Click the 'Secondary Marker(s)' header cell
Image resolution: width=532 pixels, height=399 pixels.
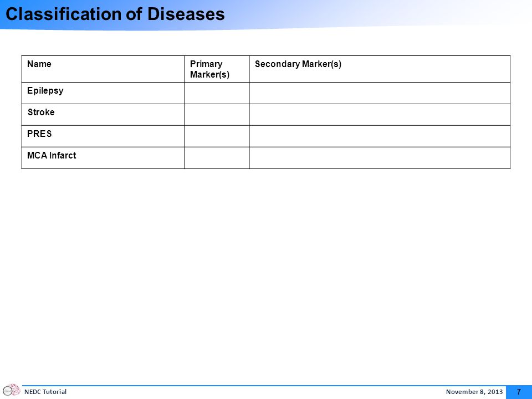[380, 69]
